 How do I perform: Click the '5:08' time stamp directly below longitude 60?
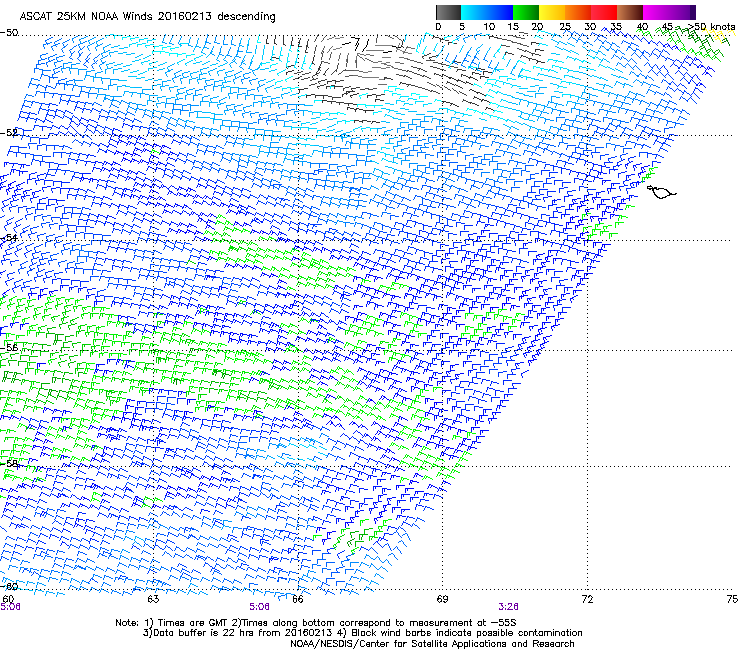[x=10, y=607]
